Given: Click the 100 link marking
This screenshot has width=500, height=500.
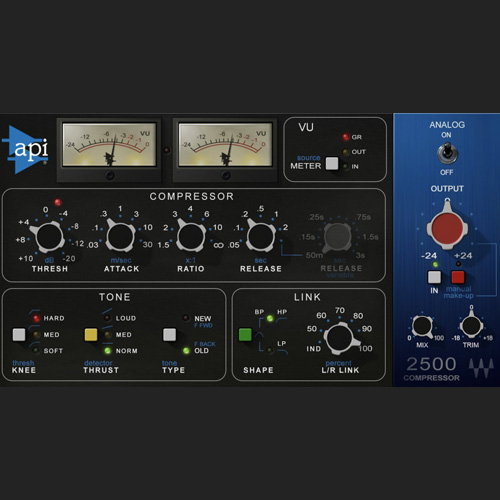Looking at the screenshot, I should pyautogui.click(x=365, y=349).
